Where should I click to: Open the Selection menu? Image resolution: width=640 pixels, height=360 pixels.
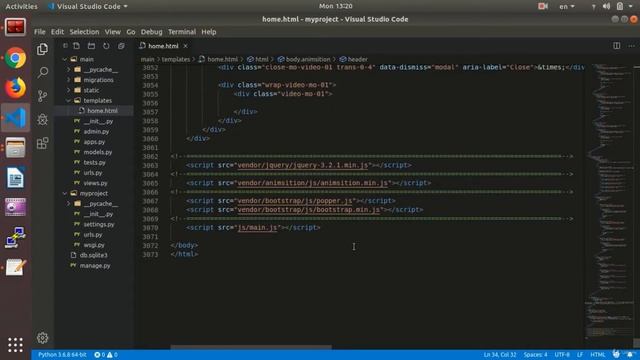[x=84, y=32]
